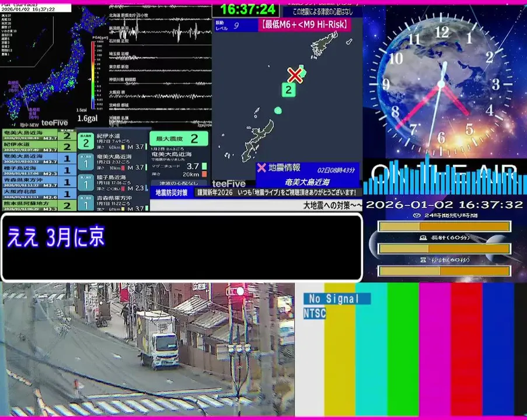
Task: Click the green magnitude square beside 3.7
Action: point(204,166)
